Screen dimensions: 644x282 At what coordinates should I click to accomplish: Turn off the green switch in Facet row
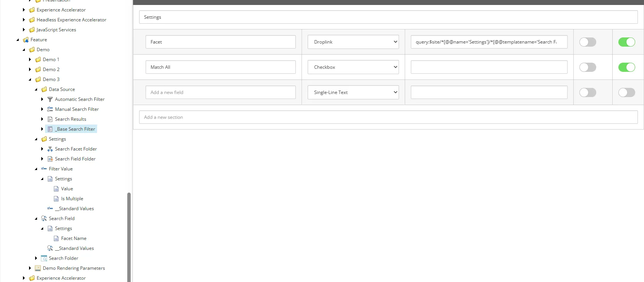pos(627,42)
